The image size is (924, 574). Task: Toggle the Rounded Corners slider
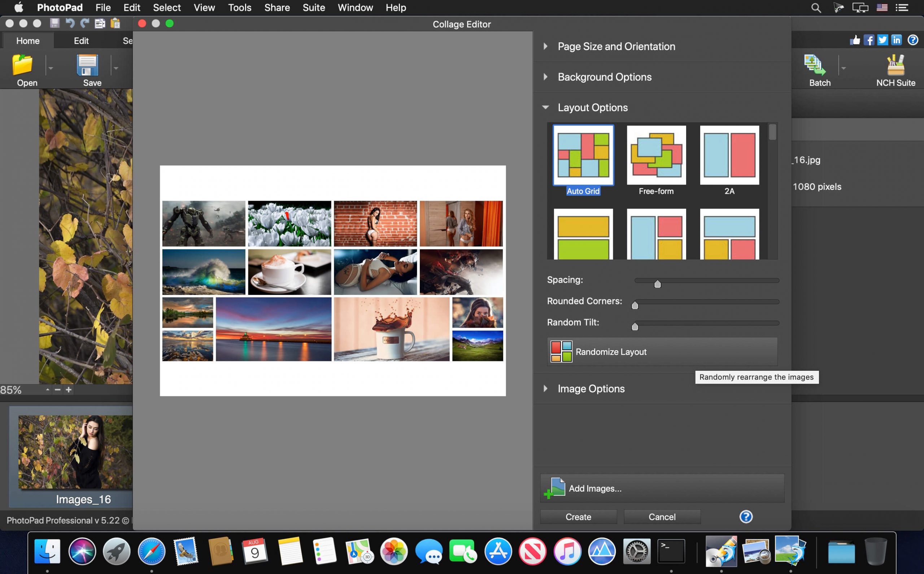(634, 305)
